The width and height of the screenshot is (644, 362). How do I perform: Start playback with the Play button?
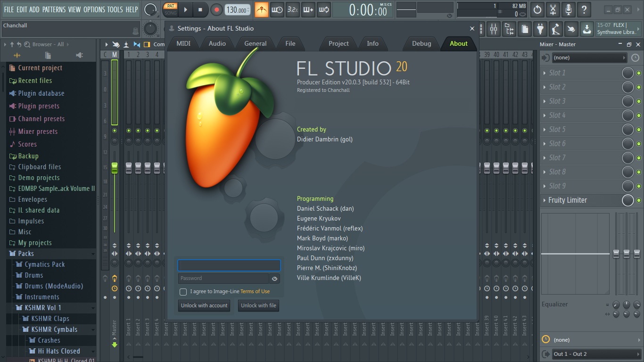click(x=185, y=9)
